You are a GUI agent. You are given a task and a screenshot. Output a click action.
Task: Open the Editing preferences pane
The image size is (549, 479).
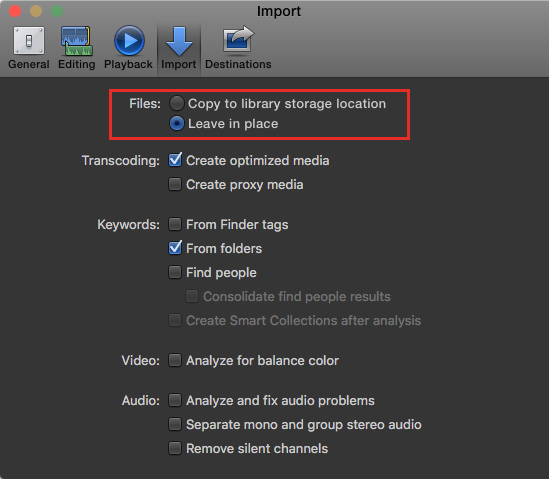(77, 48)
